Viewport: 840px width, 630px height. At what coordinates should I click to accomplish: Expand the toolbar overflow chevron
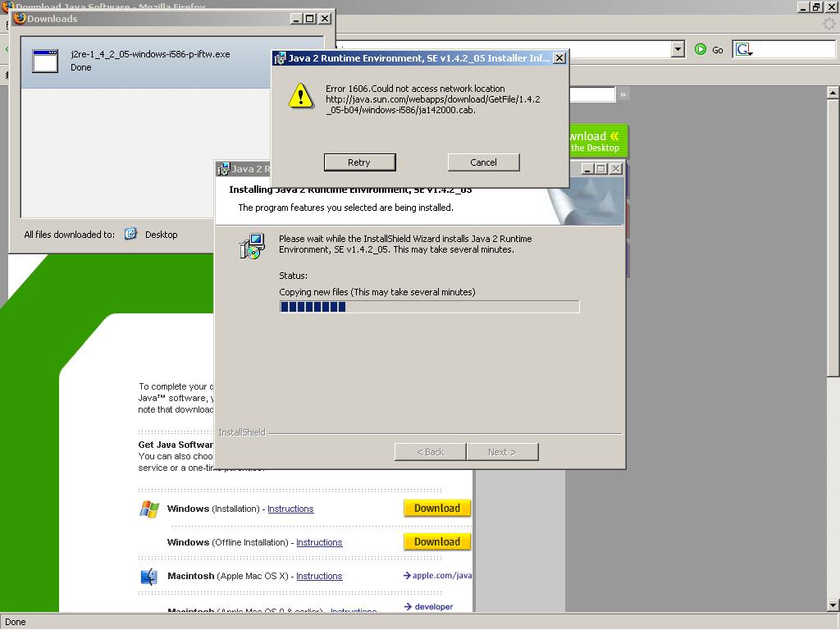pyautogui.click(x=623, y=95)
